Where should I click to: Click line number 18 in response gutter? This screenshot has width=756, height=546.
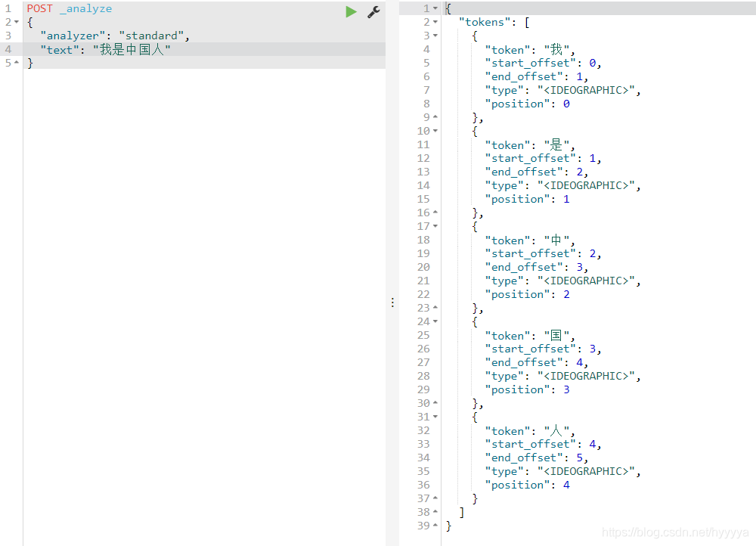point(423,240)
